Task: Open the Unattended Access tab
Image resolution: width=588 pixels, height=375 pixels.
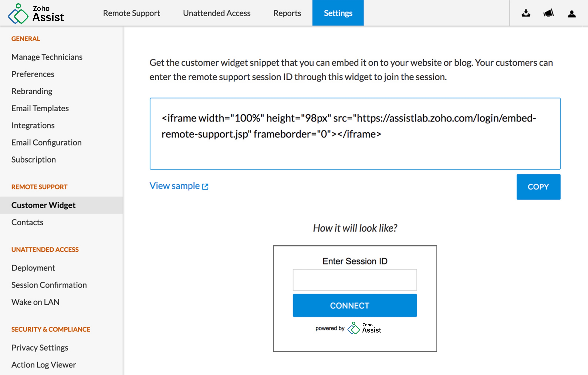Action: point(217,13)
